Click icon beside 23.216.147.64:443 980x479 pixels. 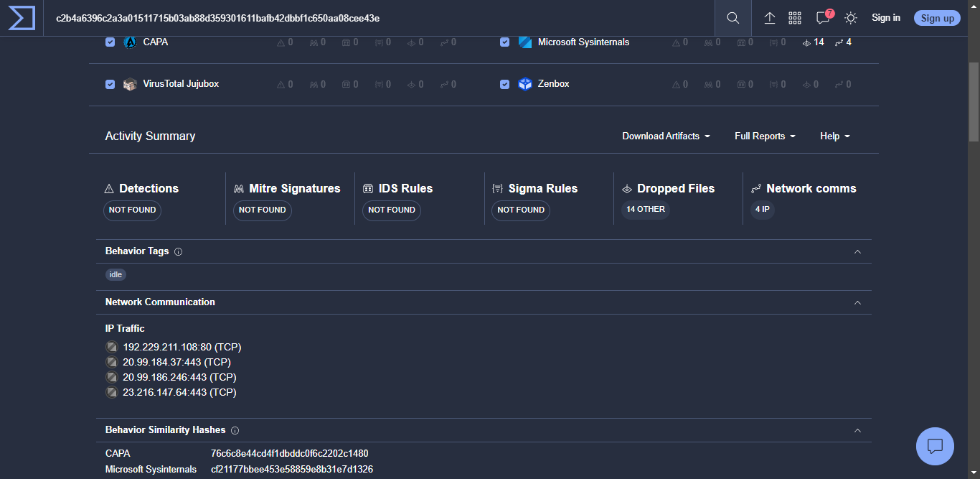pyautogui.click(x=111, y=392)
